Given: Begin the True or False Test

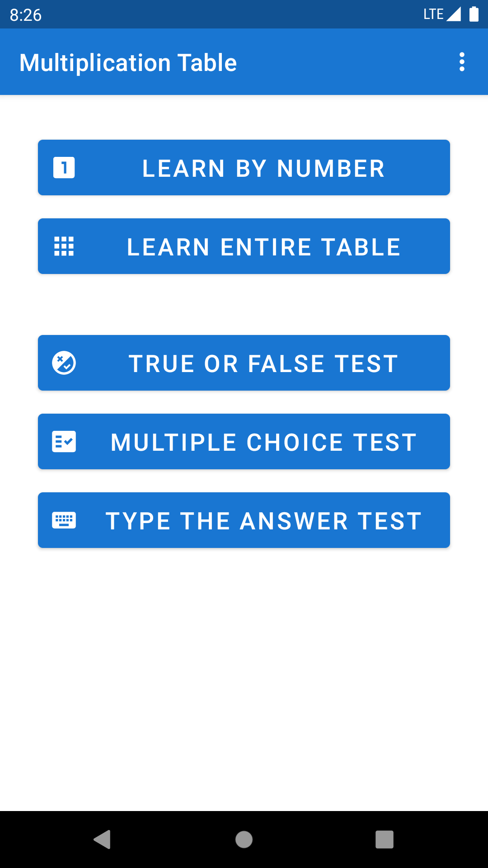Looking at the screenshot, I should click(x=244, y=363).
